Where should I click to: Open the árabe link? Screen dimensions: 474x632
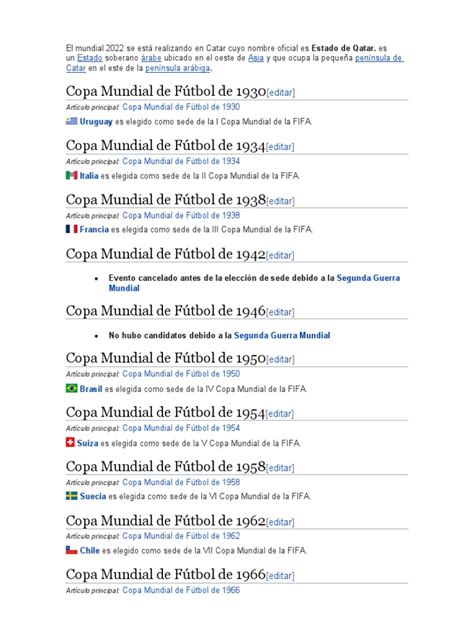coord(151,58)
